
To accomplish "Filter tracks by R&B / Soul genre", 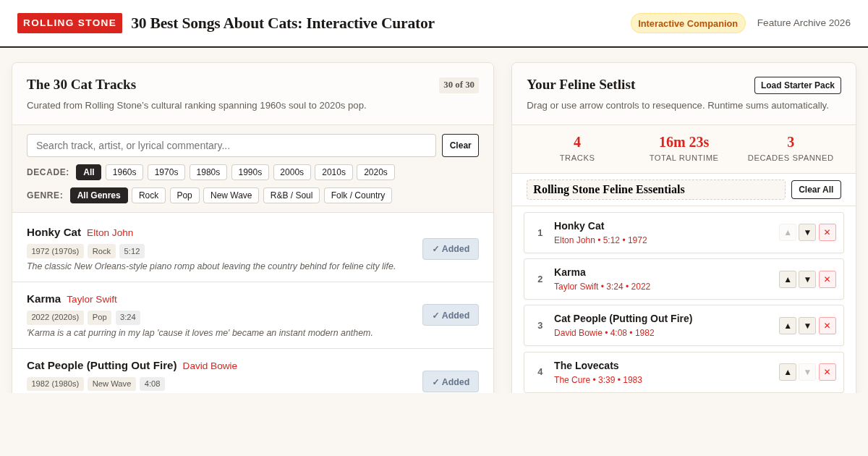I will tap(292, 195).
